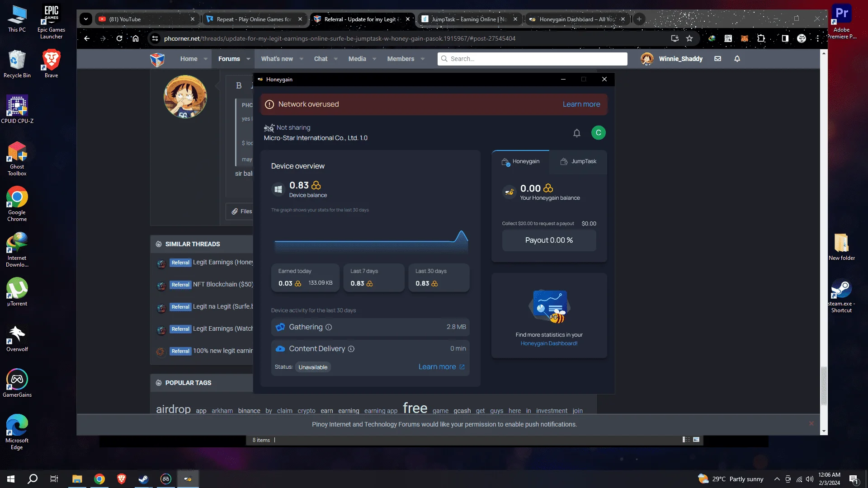Screen dimensions: 868x488
Task: Select Ghost Toolbox desktop icon
Action: 17,158
